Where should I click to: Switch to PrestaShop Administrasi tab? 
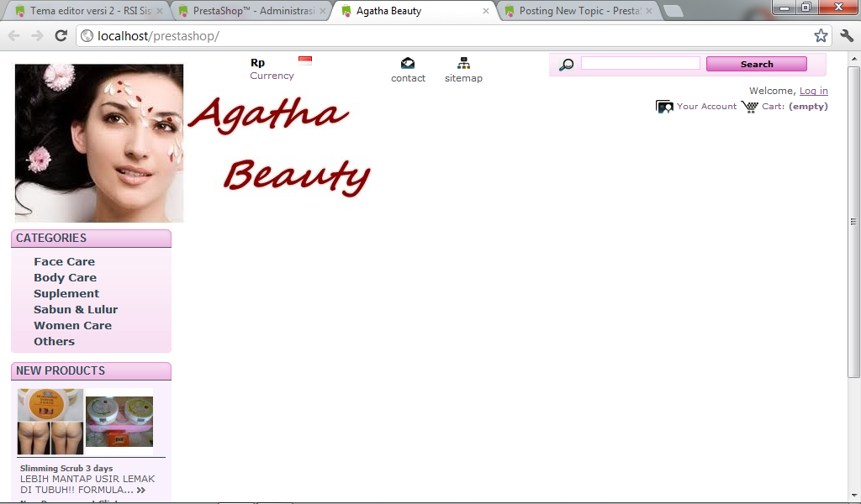[250, 11]
